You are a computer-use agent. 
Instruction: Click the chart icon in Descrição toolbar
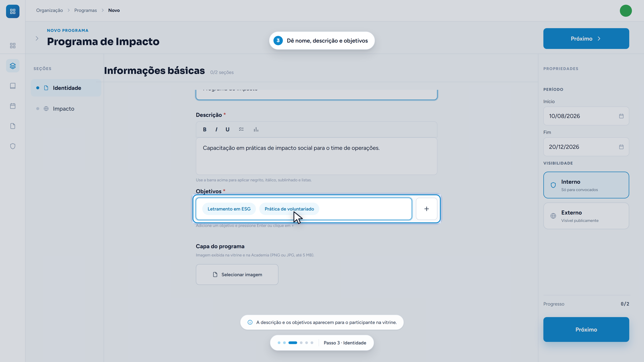click(256, 129)
